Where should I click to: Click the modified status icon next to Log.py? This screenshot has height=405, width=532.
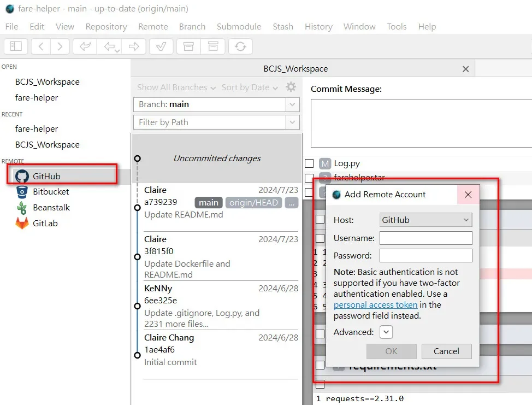324,163
